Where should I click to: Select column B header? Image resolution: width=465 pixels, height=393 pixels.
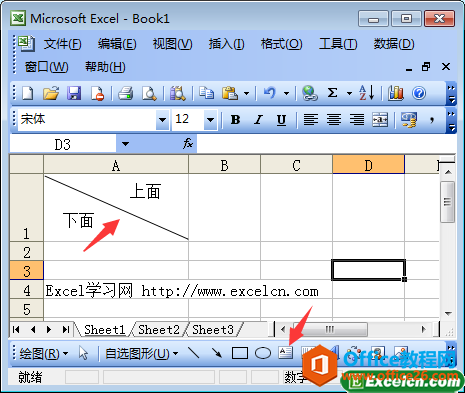pyautogui.click(x=224, y=165)
